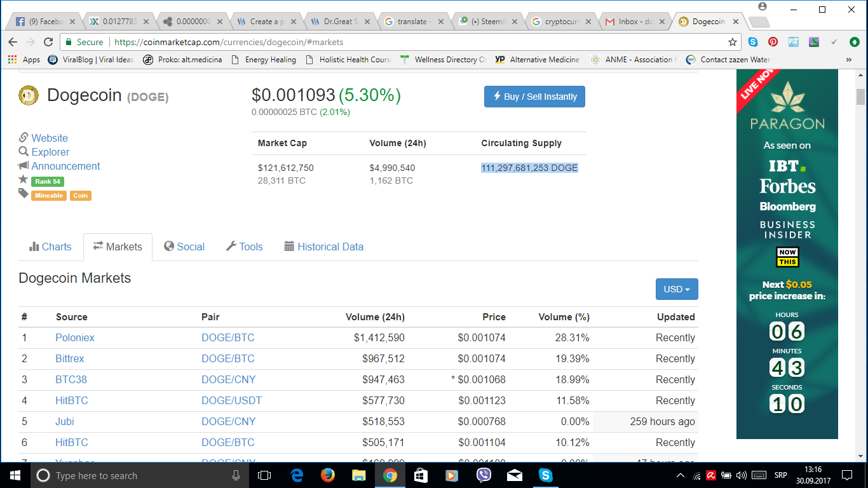Show more bookmarks with the double chevron
868x488 pixels.
coord(849,60)
